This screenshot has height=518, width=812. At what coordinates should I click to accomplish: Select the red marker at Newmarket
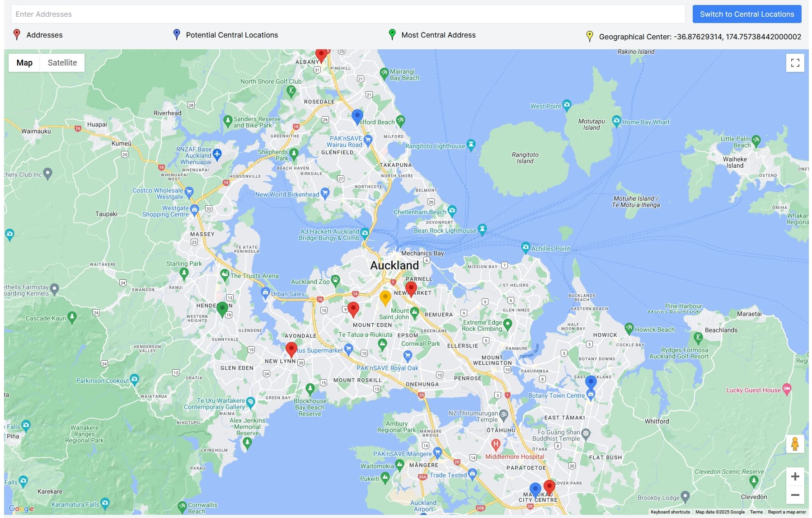point(411,288)
